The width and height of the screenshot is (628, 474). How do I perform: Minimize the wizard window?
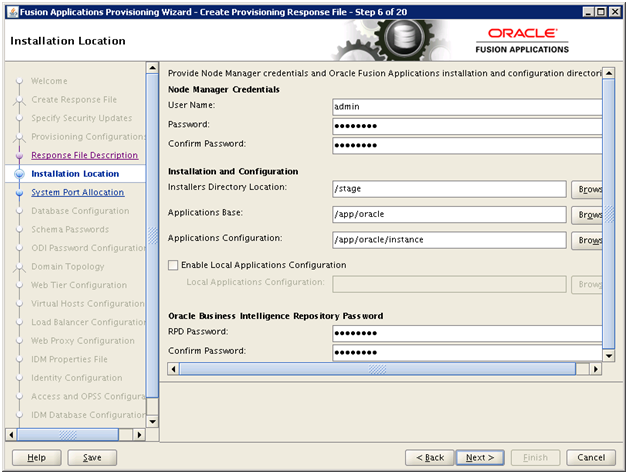click(x=588, y=12)
